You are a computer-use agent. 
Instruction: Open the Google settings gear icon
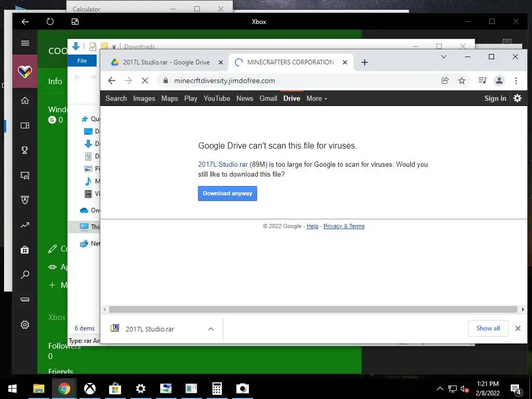pyautogui.click(x=517, y=98)
